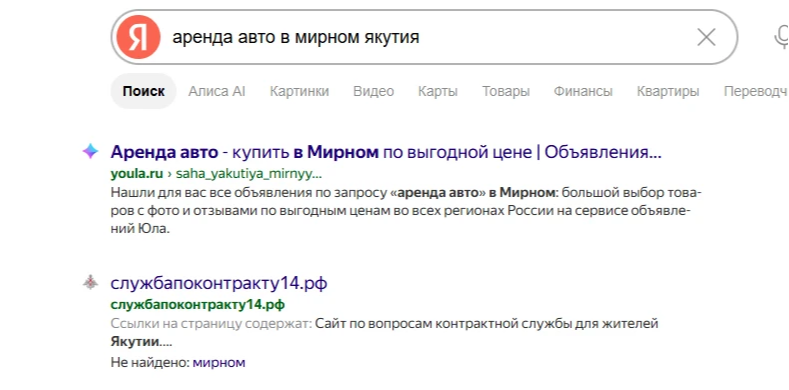Open the Товары tab
Screen dimensions: 789x390
pos(506,91)
